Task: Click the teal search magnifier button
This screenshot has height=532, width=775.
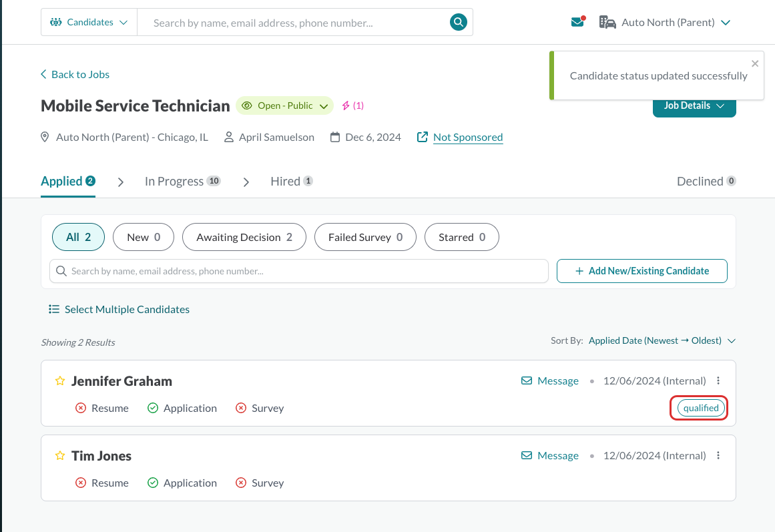Action: [x=458, y=22]
